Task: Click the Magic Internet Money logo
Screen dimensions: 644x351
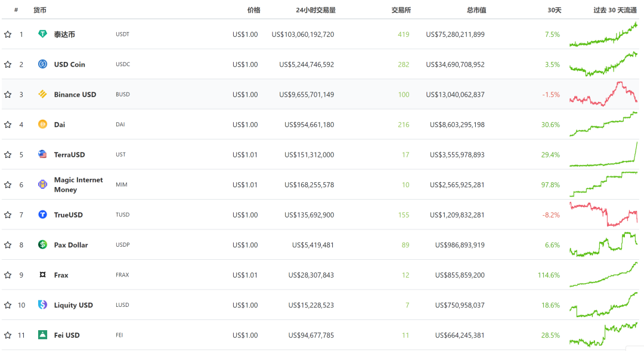Action: (42, 184)
